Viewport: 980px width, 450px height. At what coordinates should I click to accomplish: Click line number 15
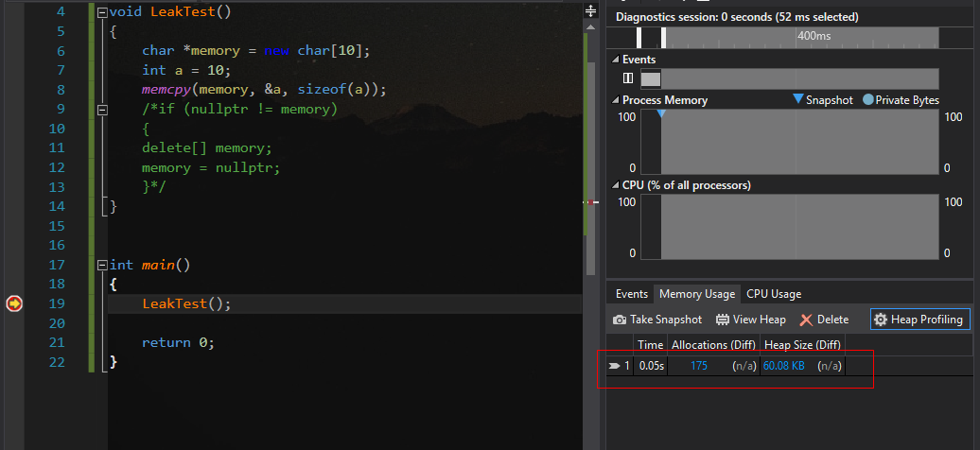click(x=56, y=226)
